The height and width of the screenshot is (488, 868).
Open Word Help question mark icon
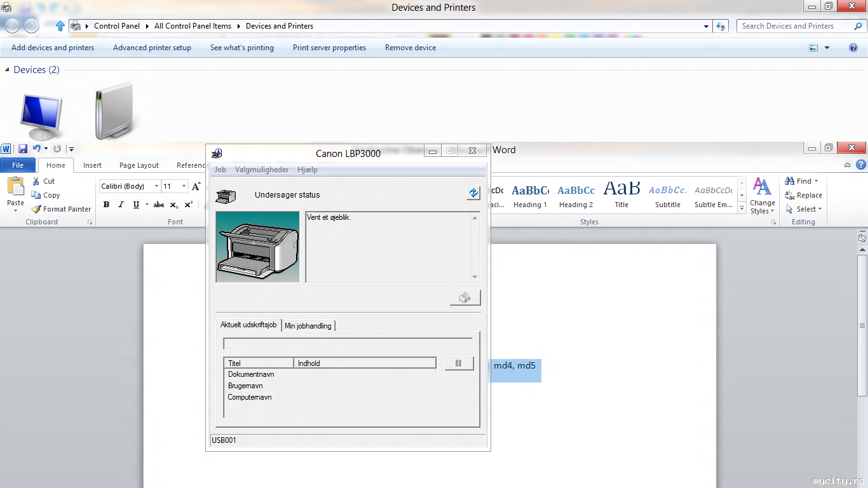click(861, 165)
